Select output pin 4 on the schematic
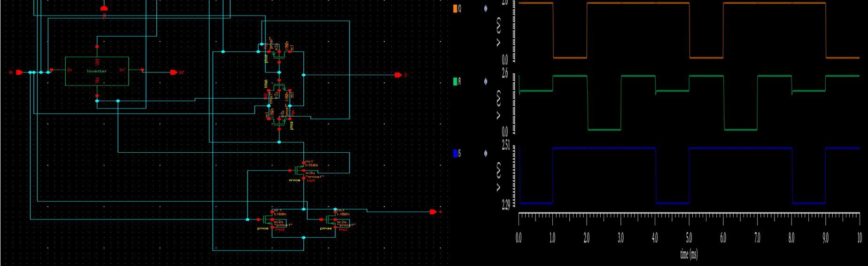 click(x=433, y=212)
